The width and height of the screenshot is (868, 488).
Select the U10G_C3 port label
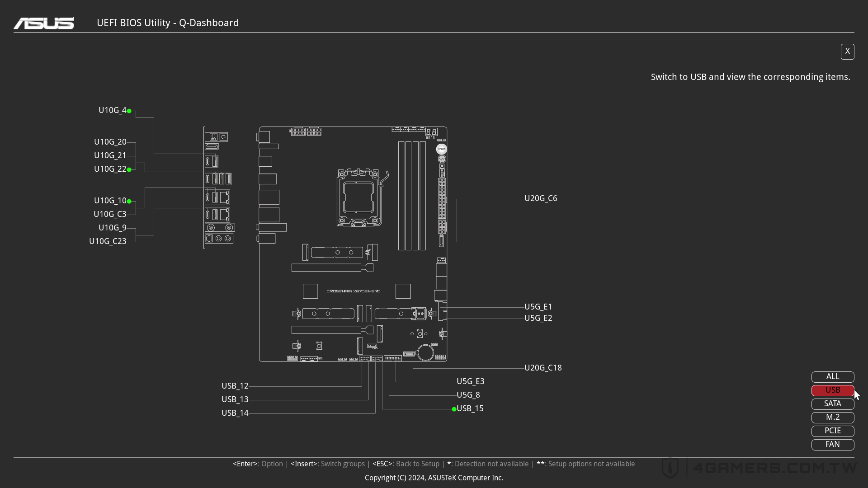(110, 214)
